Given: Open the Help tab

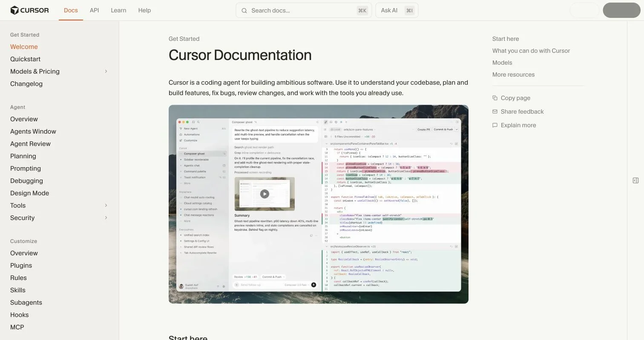Looking at the screenshot, I should (x=144, y=10).
